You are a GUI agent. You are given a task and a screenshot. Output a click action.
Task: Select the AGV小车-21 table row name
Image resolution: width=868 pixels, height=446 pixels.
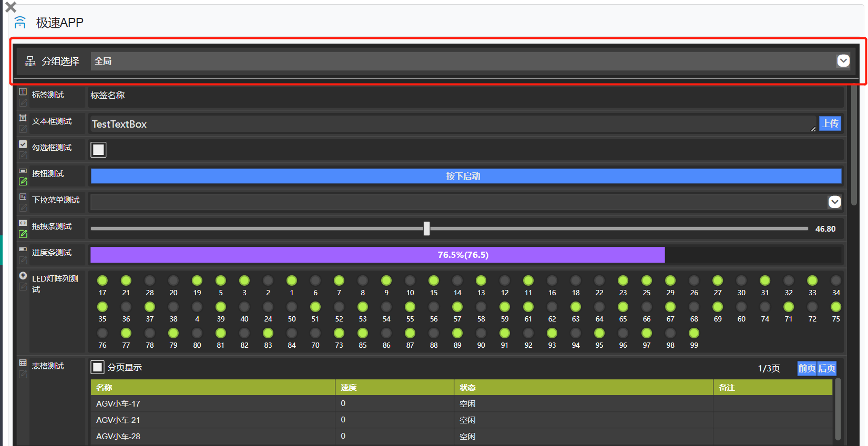(118, 420)
